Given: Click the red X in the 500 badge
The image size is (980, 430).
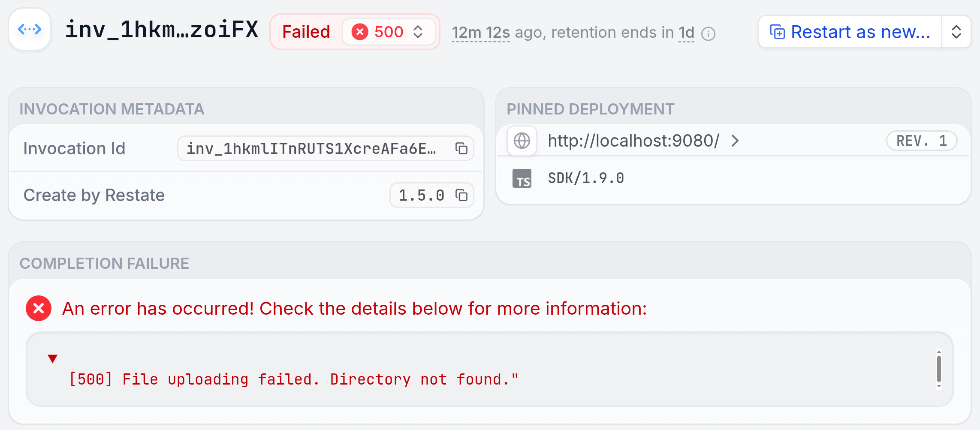Looking at the screenshot, I should pos(360,32).
